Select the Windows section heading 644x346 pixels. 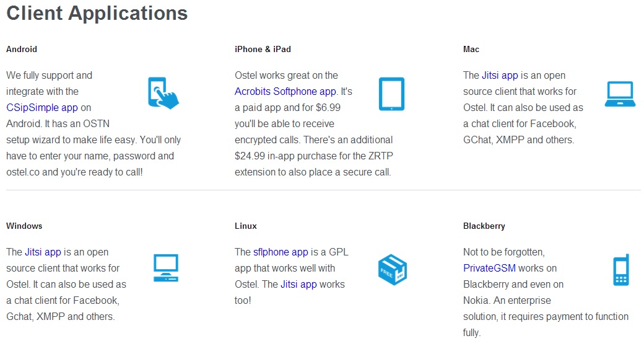pos(24,226)
